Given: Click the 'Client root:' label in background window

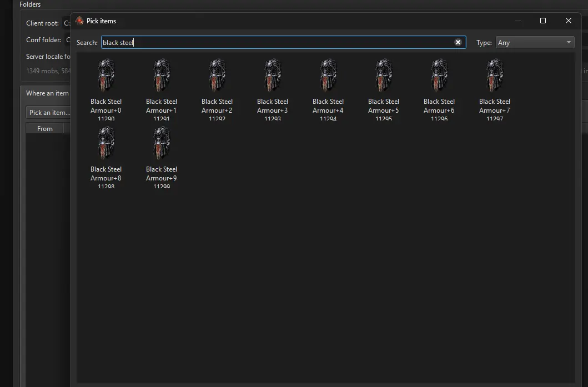Looking at the screenshot, I should coord(42,23).
